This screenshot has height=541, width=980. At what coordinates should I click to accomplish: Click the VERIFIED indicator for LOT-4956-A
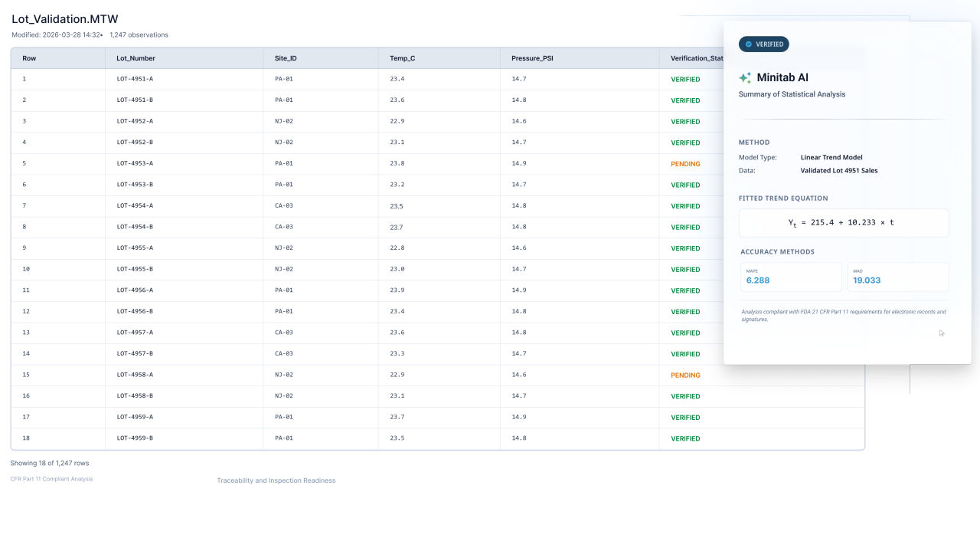686,290
